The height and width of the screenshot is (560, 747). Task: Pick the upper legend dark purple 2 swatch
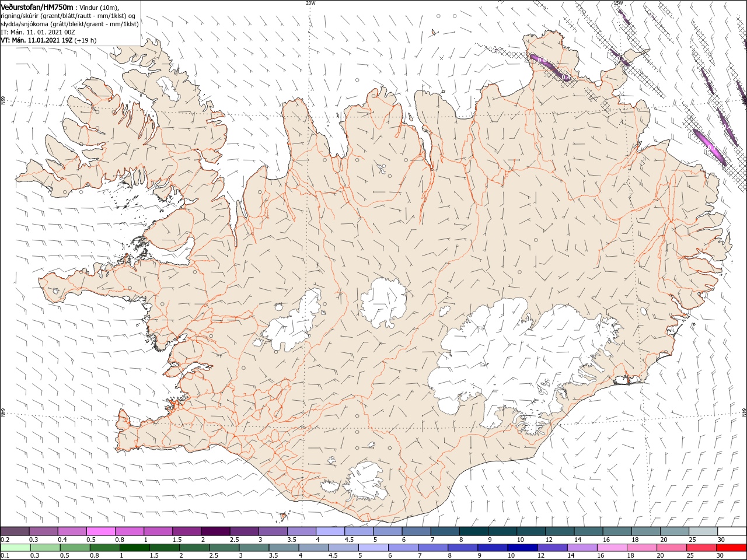(x=215, y=531)
